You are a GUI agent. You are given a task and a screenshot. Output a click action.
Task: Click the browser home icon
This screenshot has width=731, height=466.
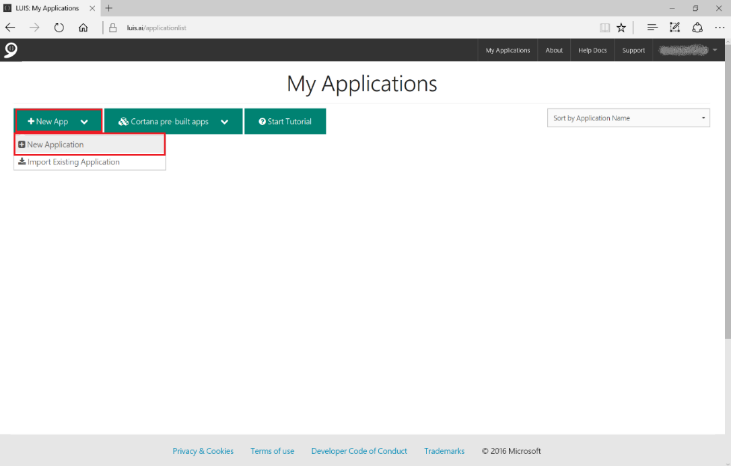tap(84, 28)
